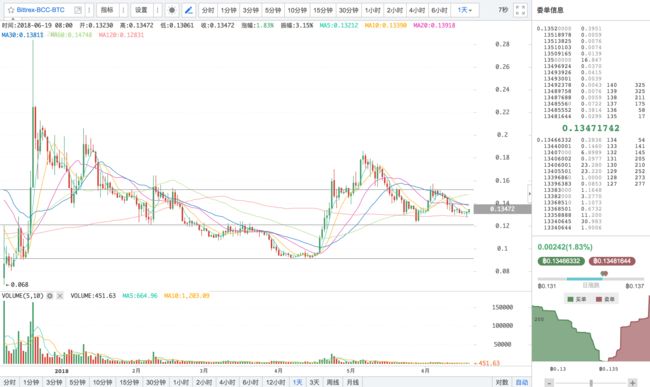Open the more-options dots after the symbol box

(x=89, y=10)
